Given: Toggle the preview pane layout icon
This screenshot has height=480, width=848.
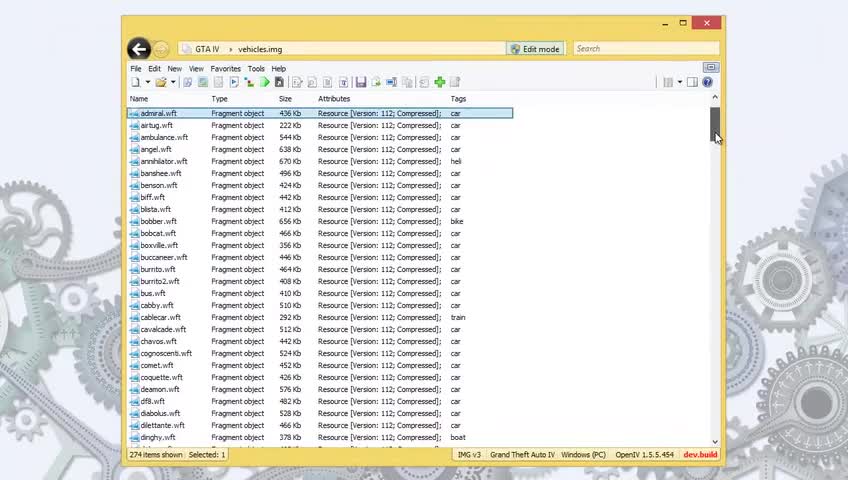Looking at the screenshot, I should coord(692,82).
